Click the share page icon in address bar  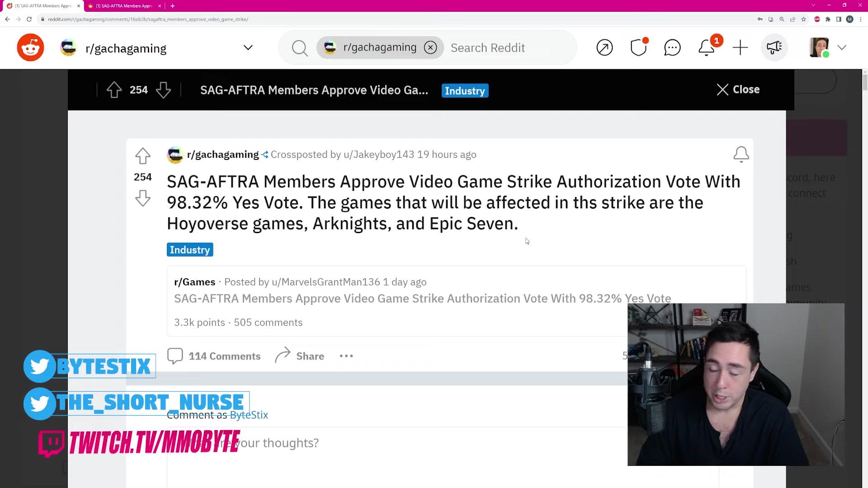(x=793, y=19)
